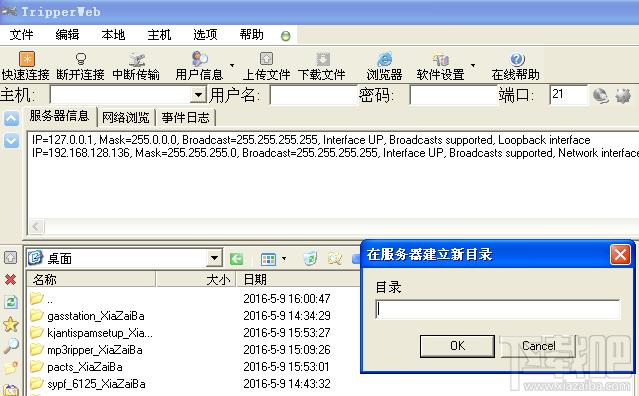This screenshot has height=396, width=639.
Task: Switch to the 网络浏览 tab
Action: 126,118
